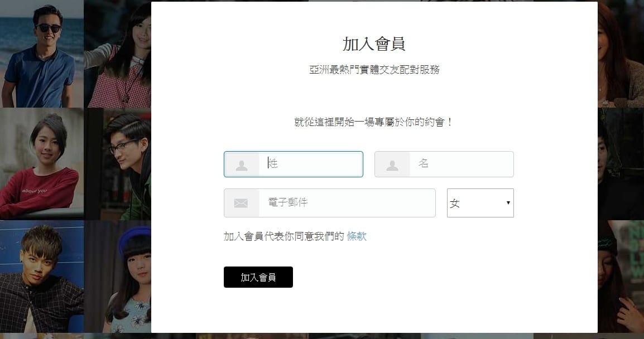Click the 就從這裡開始一場專屬於你的約會 tagline

tap(374, 122)
